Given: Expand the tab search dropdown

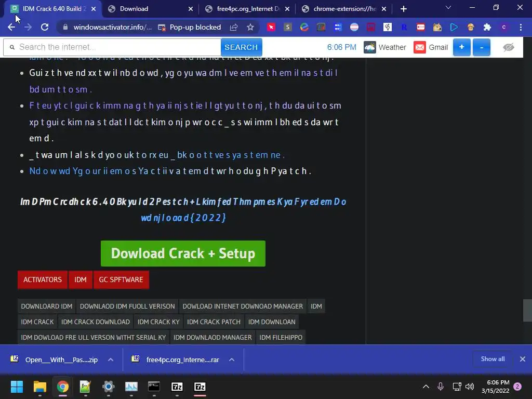Looking at the screenshot, I should pos(448,7).
